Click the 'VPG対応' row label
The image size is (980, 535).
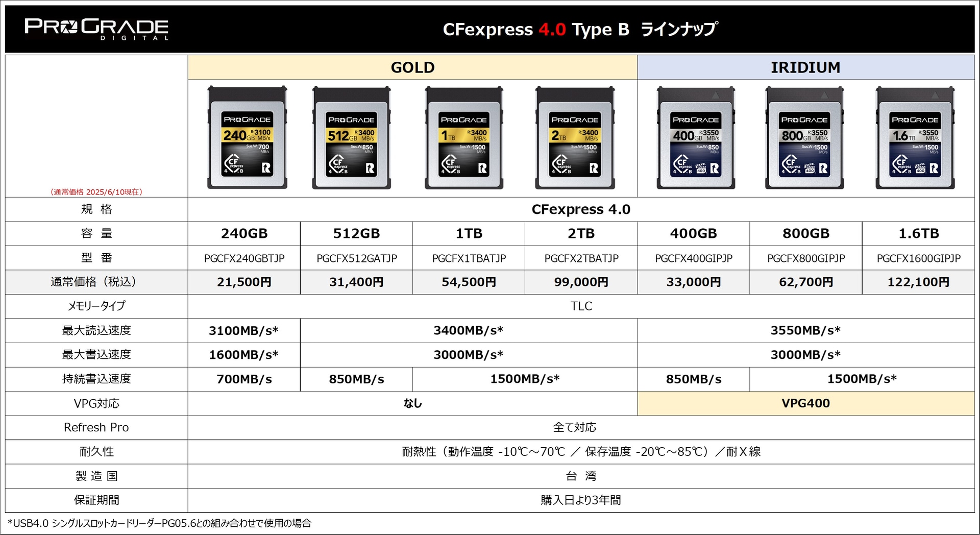pyautogui.click(x=96, y=403)
